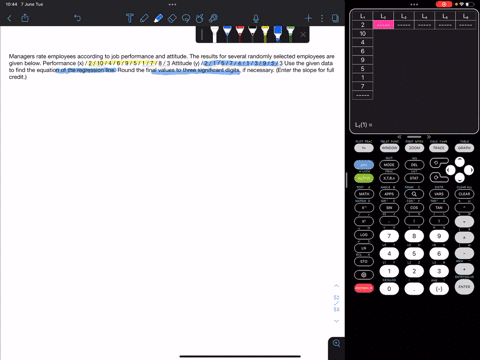Viewport: 480px width, 360px height.
Task: Tap the calculator up arrow key
Action: click(460, 162)
